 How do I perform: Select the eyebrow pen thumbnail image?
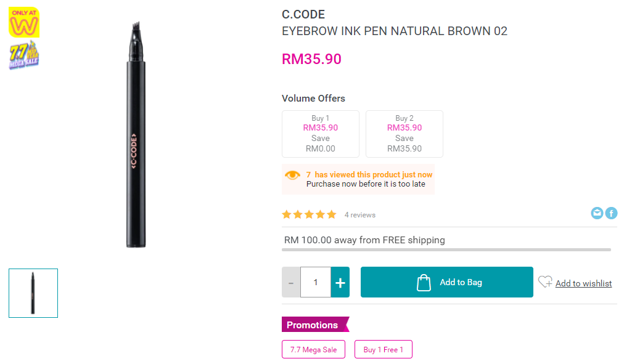point(33,293)
